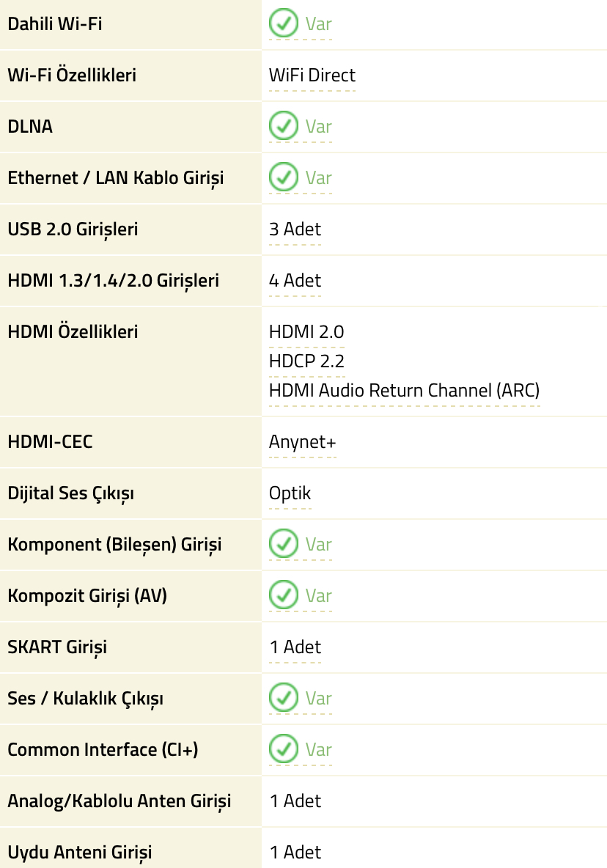Select the HDCP 2.2 link
The width and height of the screenshot is (607, 868).
[306, 361]
